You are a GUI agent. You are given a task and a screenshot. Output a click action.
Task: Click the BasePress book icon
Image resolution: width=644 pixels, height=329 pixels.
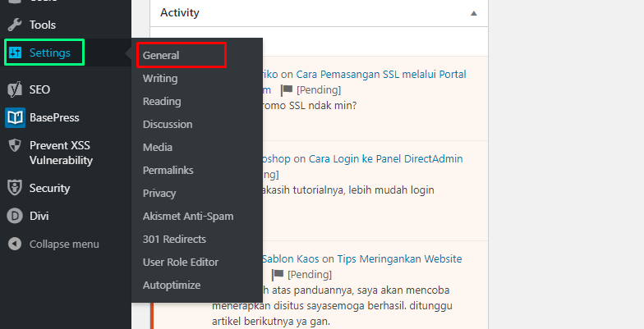14,117
